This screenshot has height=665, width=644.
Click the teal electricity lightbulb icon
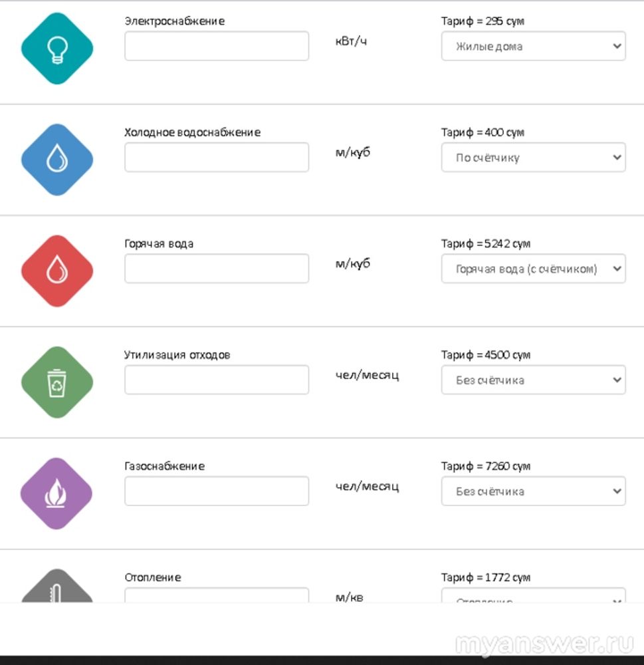(x=57, y=49)
